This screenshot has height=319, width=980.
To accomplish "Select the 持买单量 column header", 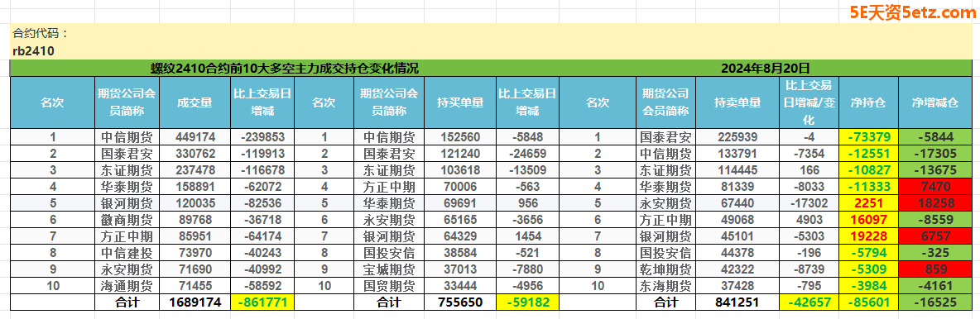I will 460,103.
